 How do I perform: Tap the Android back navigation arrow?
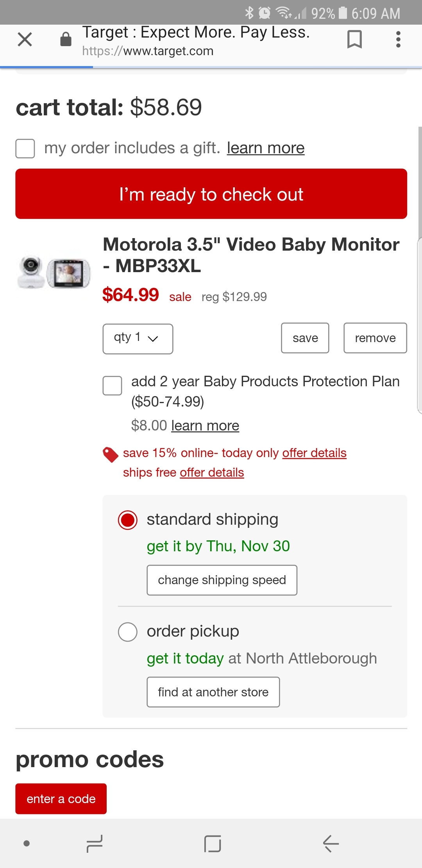(x=331, y=843)
